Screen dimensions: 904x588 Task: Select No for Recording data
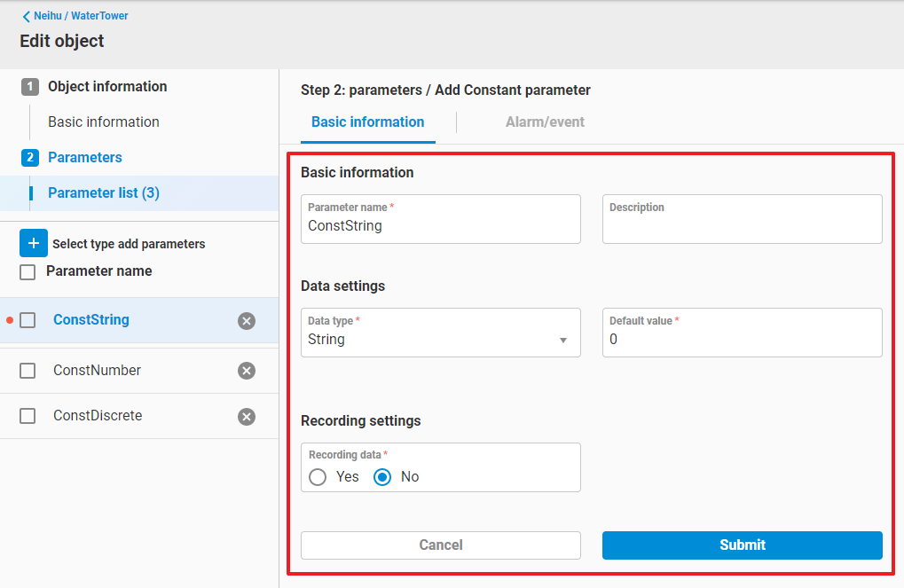pos(382,477)
